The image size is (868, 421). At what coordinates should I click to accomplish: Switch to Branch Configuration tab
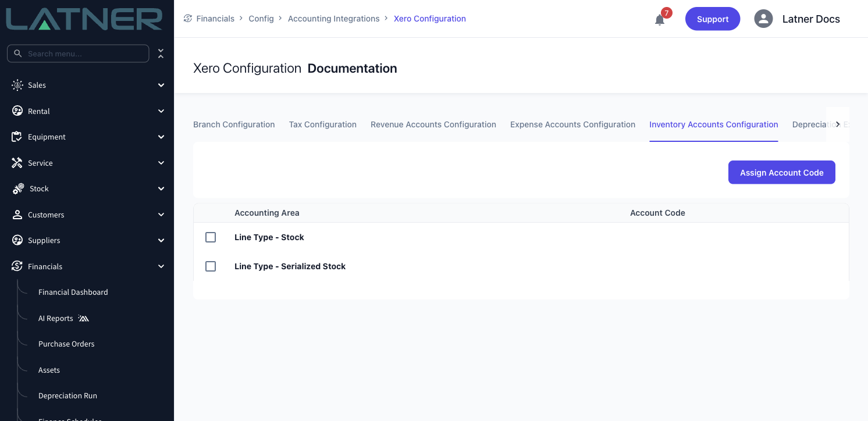pyautogui.click(x=234, y=124)
